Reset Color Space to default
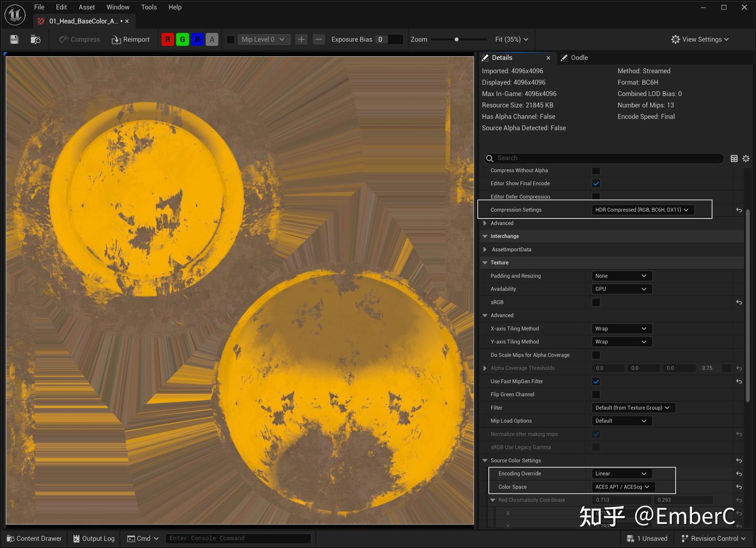Image resolution: width=756 pixels, height=548 pixels. (739, 487)
